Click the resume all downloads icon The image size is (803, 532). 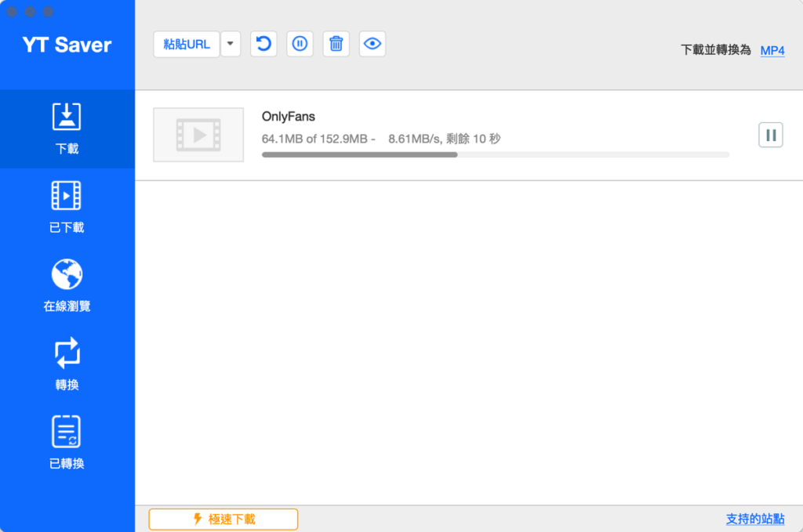263,44
